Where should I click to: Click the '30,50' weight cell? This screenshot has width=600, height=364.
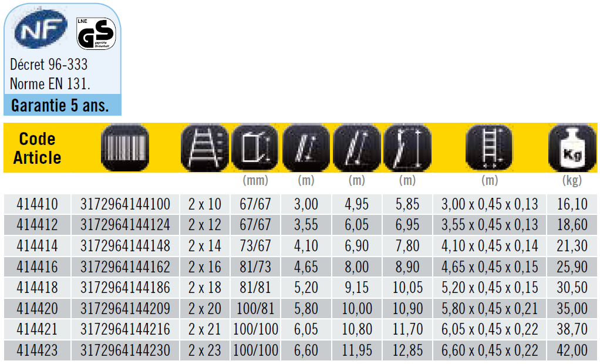(572, 288)
